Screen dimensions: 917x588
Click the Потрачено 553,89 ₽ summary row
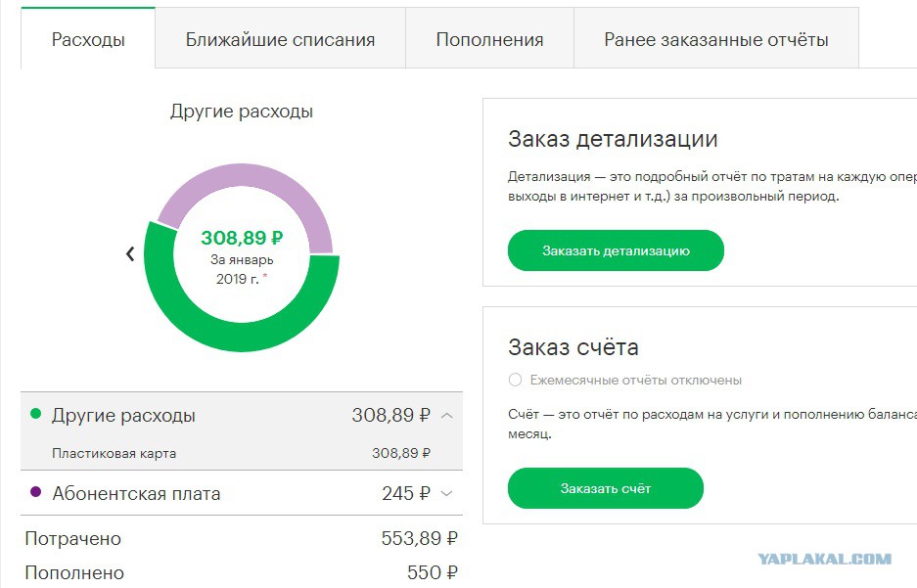[x=242, y=538]
